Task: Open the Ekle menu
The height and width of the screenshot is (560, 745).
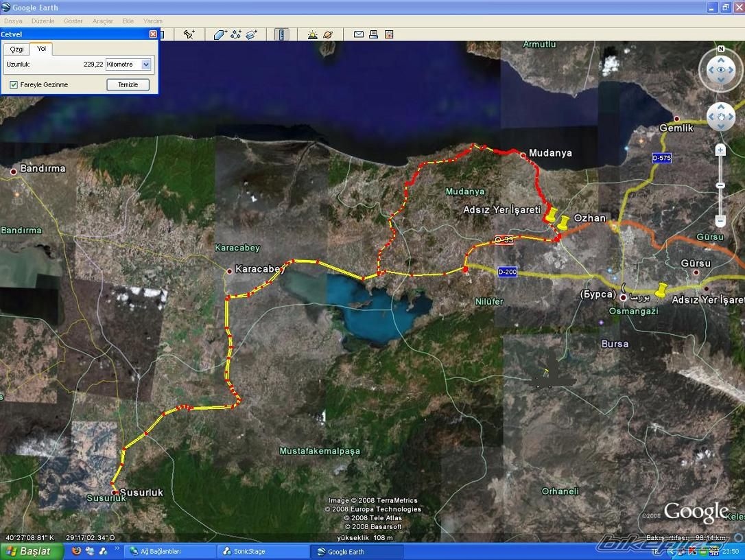Action: pyautogui.click(x=128, y=21)
